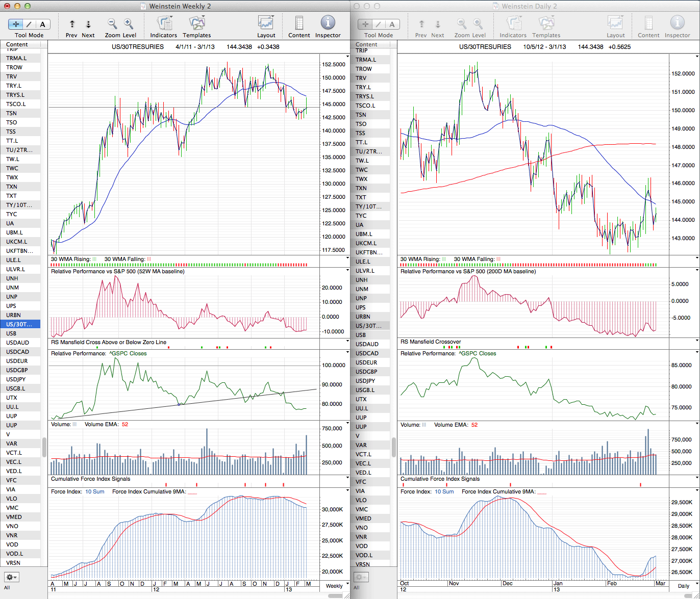The height and width of the screenshot is (599, 700).
Task: Activate the text annotation tool in Weekly window
Action: [42, 24]
